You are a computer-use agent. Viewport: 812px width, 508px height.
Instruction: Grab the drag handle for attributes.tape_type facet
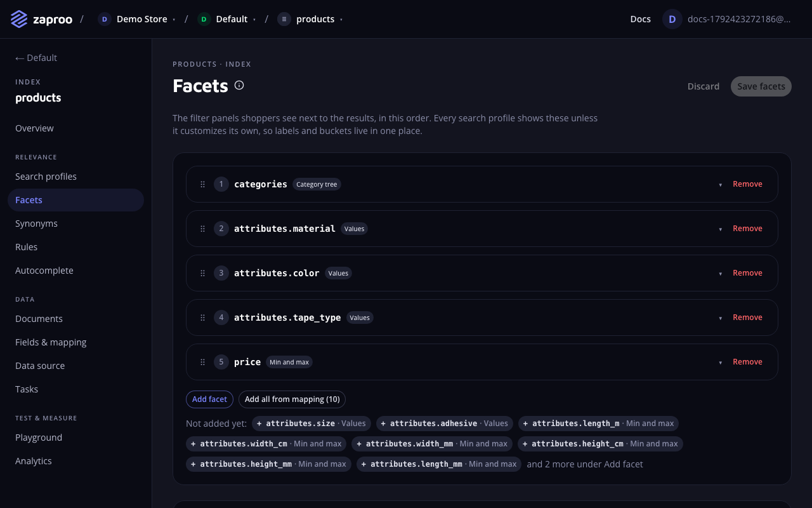[203, 317]
